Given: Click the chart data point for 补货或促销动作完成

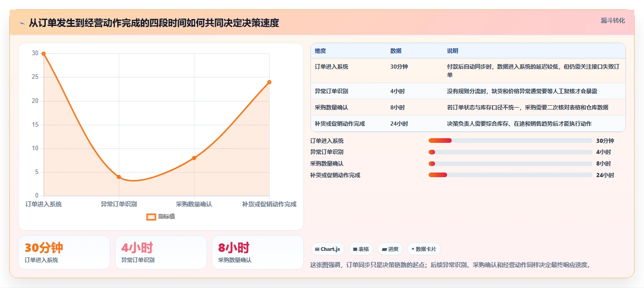Looking at the screenshot, I should (x=269, y=82).
